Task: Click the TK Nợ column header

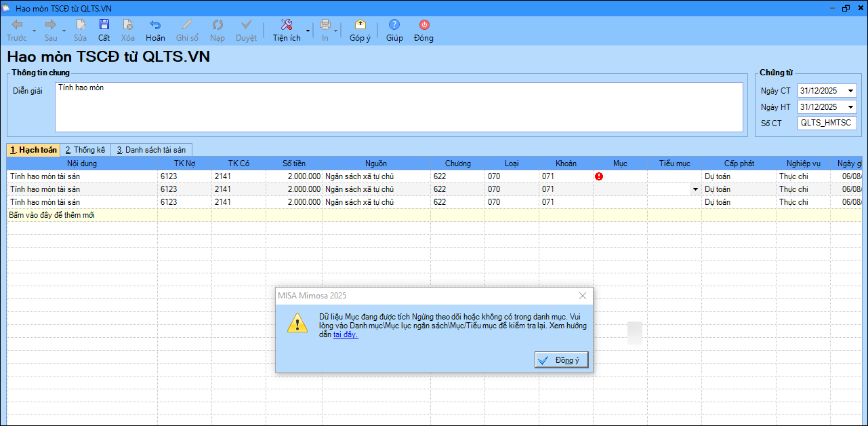Action: click(185, 163)
